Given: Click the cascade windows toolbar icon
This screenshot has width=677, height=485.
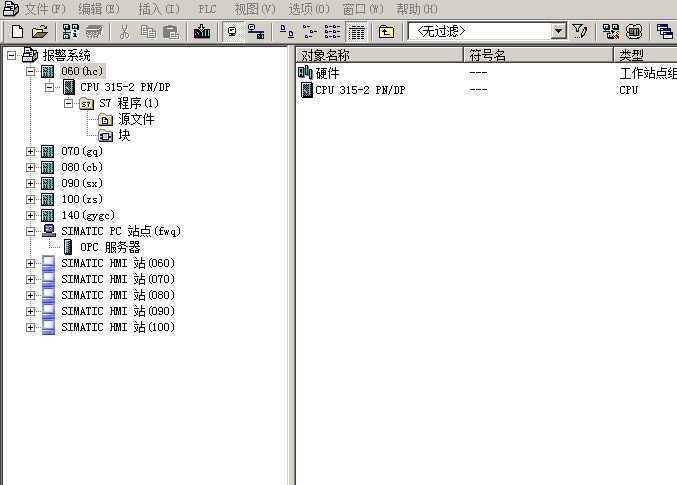Looking at the screenshot, I should point(664,32).
